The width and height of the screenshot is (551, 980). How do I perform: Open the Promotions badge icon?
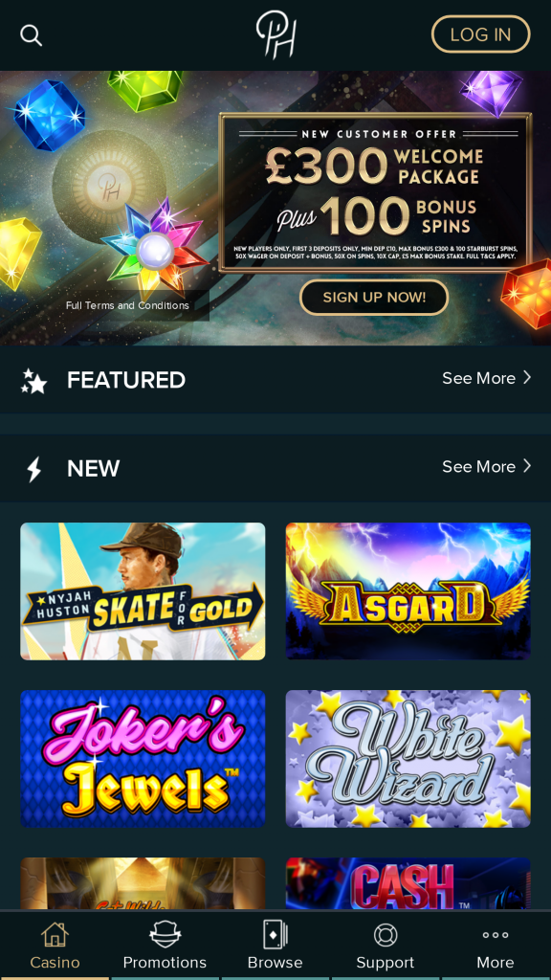[x=165, y=934]
